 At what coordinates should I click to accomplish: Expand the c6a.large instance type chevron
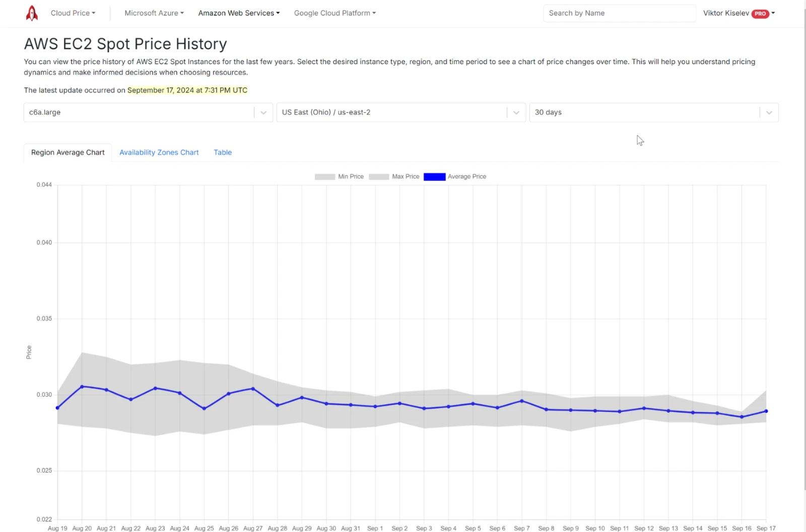click(x=263, y=112)
